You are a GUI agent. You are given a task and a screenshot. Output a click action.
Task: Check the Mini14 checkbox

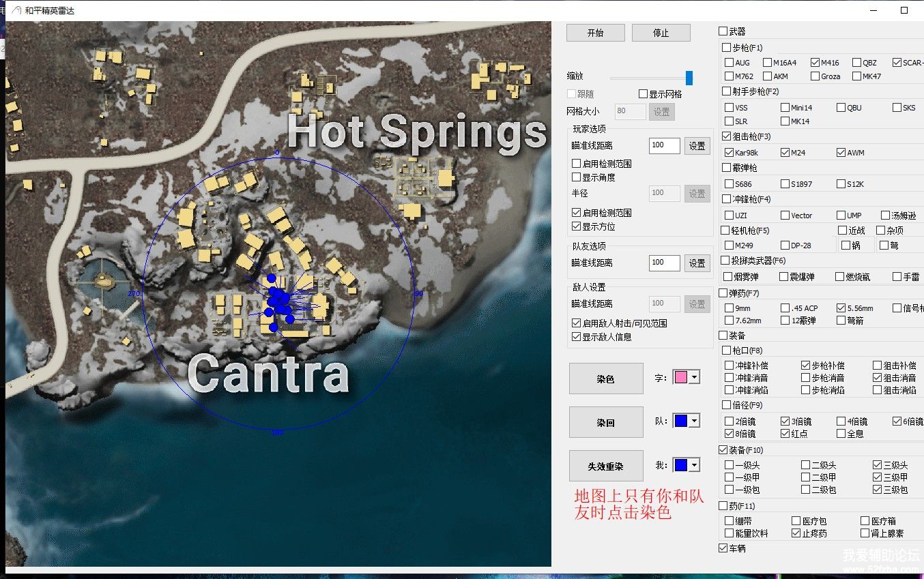tap(785, 108)
